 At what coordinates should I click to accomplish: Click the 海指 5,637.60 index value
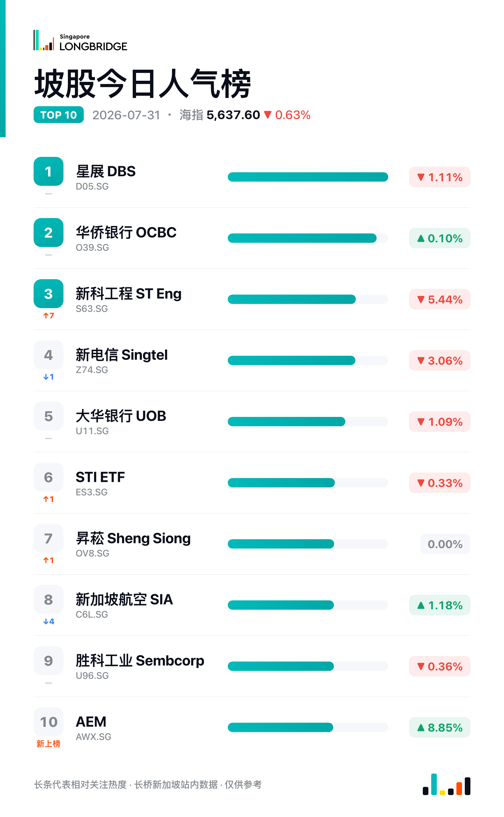point(220,115)
